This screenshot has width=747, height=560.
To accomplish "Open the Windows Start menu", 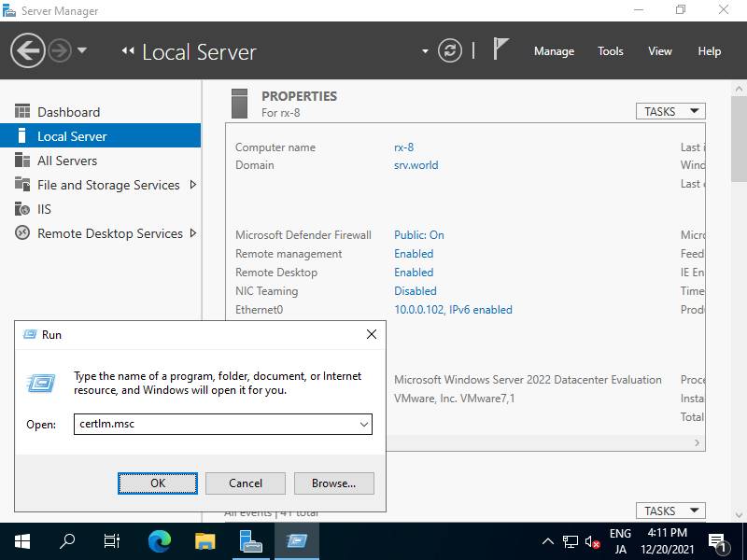I will click(x=22, y=541).
